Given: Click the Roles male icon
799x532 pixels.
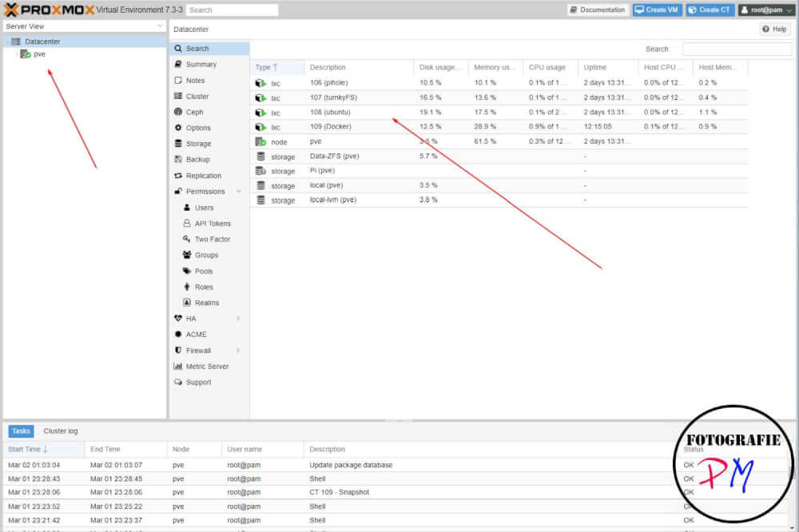Looking at the screenshot, I should point(186,288).
